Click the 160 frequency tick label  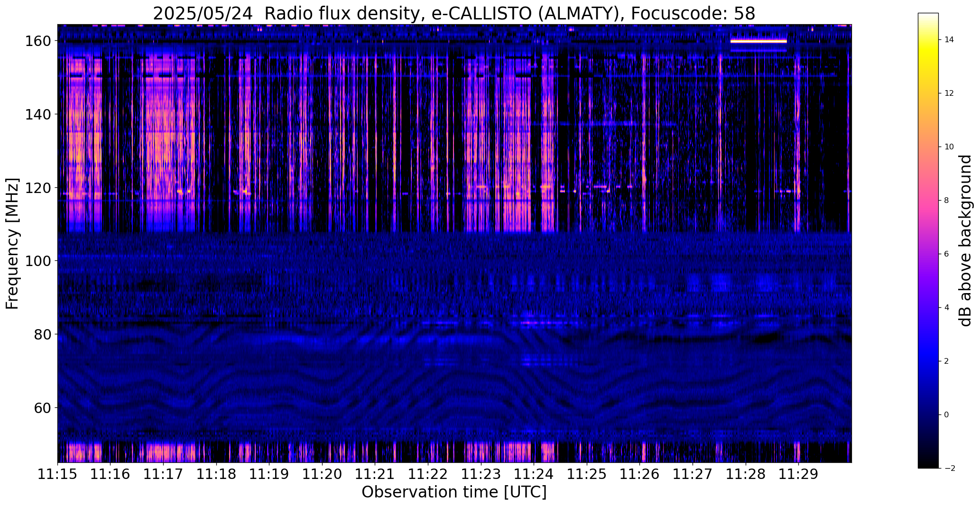(x=38, y=41)
